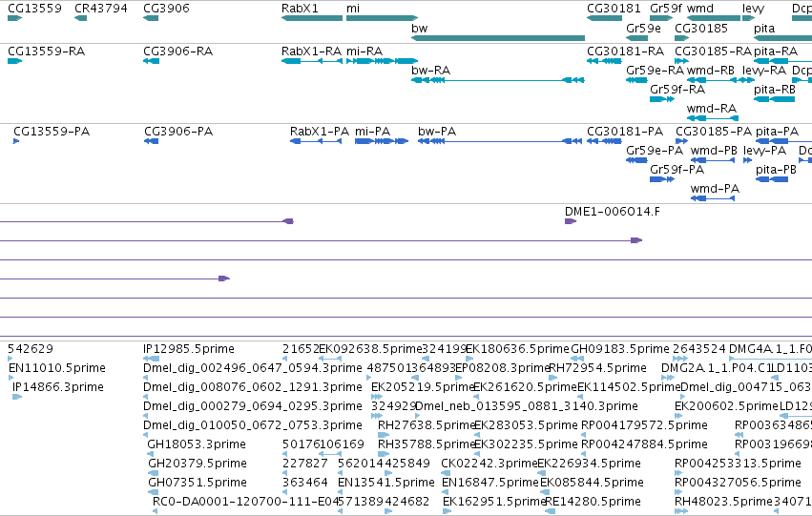Select the CG30185 gene label

click(701, 29)
